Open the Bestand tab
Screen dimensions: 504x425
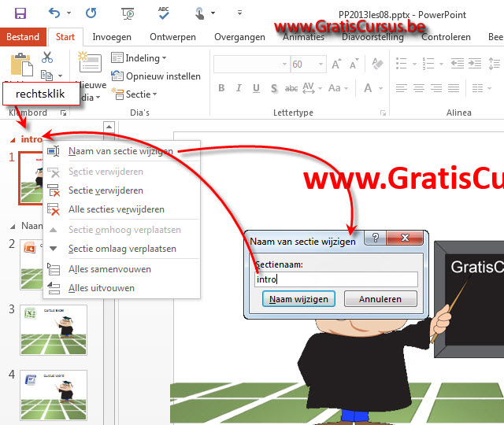pyautogui.click(x=23, y=37)
